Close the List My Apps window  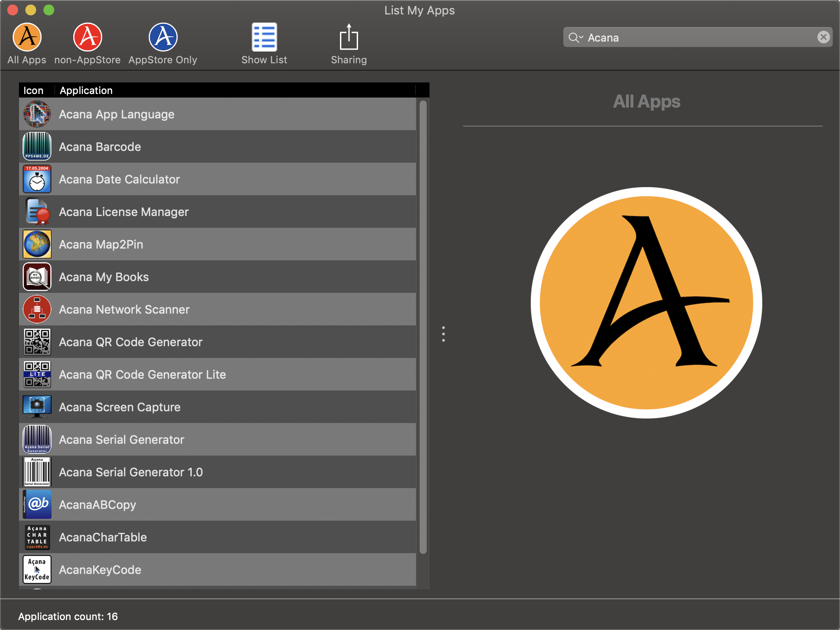coord(13,10)
